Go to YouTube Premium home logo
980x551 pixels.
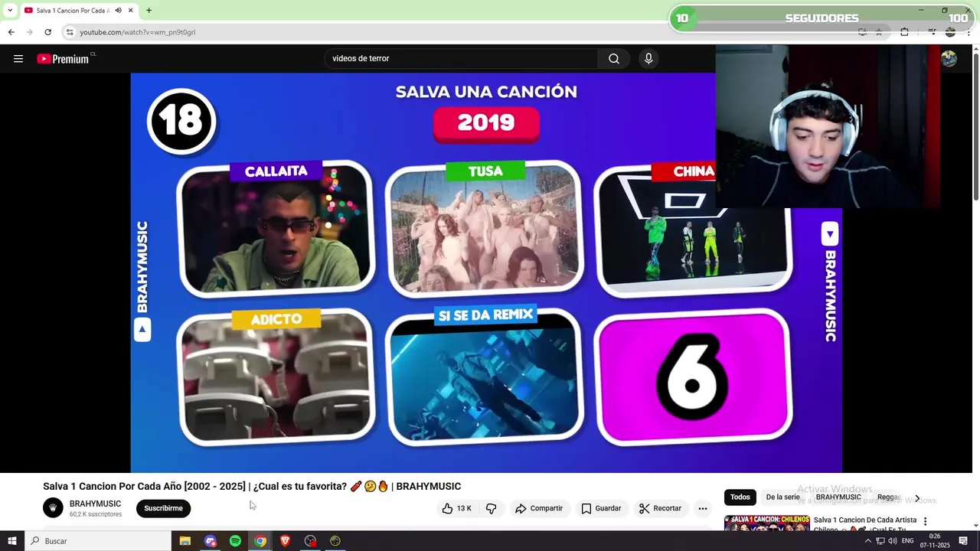[63, 59]
